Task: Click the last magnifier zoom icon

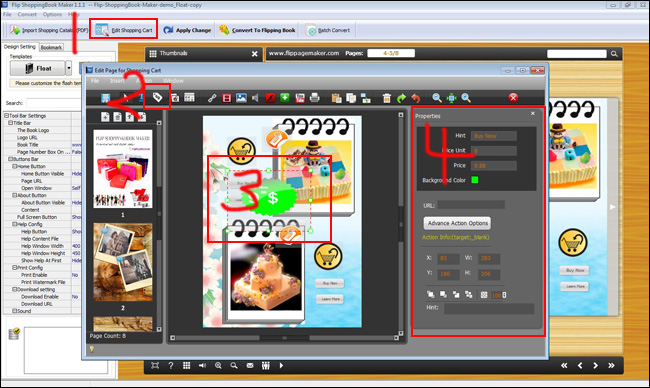Action: click(x=466, y=98)
